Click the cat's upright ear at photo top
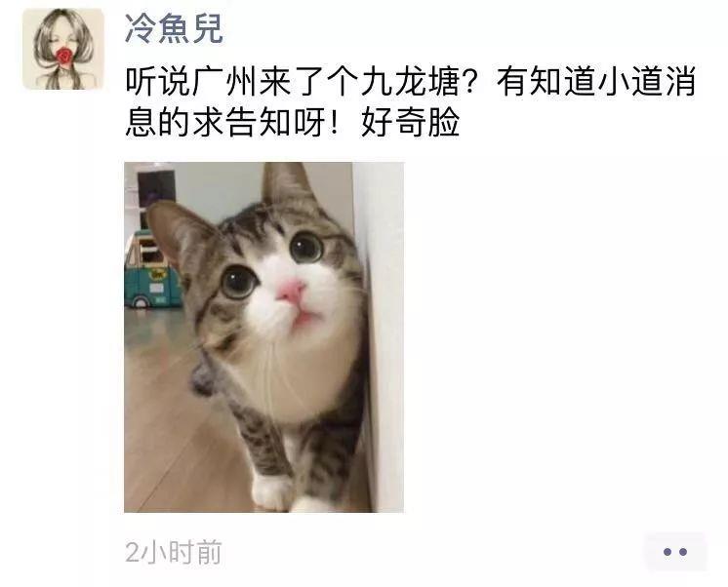Screen dimensions: 728x587 point(286,183)
